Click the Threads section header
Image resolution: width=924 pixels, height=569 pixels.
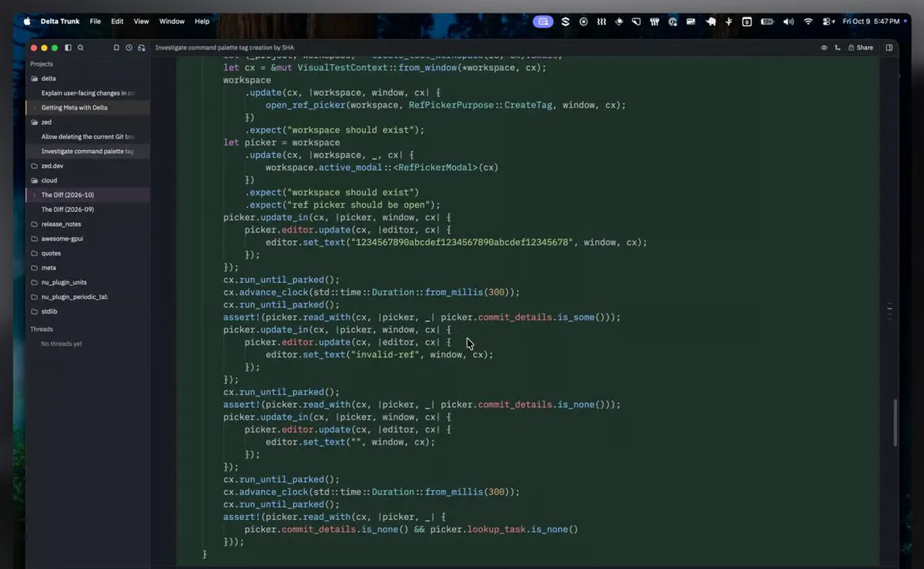[x=41, y=330]
